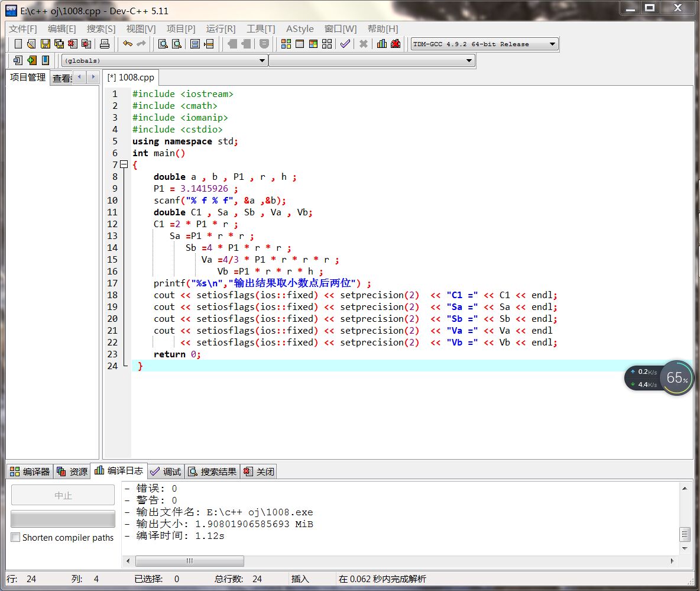Click the Open file toolbar icon
700x591 pixels.
coord(31,44)
